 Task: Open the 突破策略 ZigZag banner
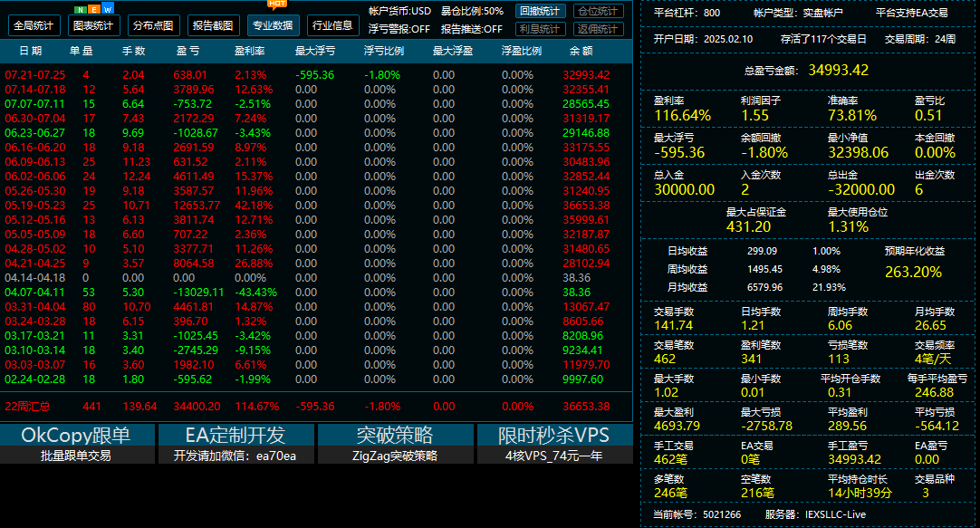click(x=395, y=444)
